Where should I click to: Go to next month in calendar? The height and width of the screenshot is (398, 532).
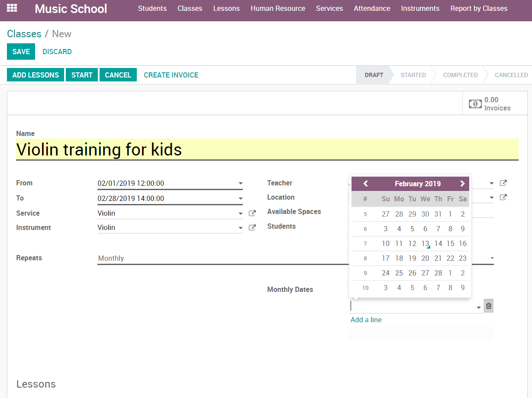pyautogui.click(x=462, y=184)
